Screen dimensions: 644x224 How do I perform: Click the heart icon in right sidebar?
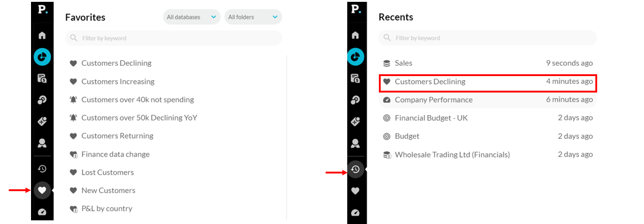point(356,191)
